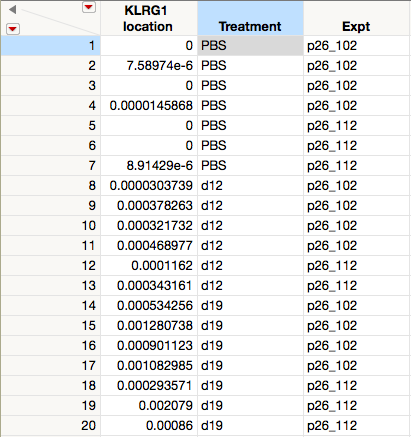
Task: Click the d12 Treatment cell in row 11
Action: [x=250, y=246]
